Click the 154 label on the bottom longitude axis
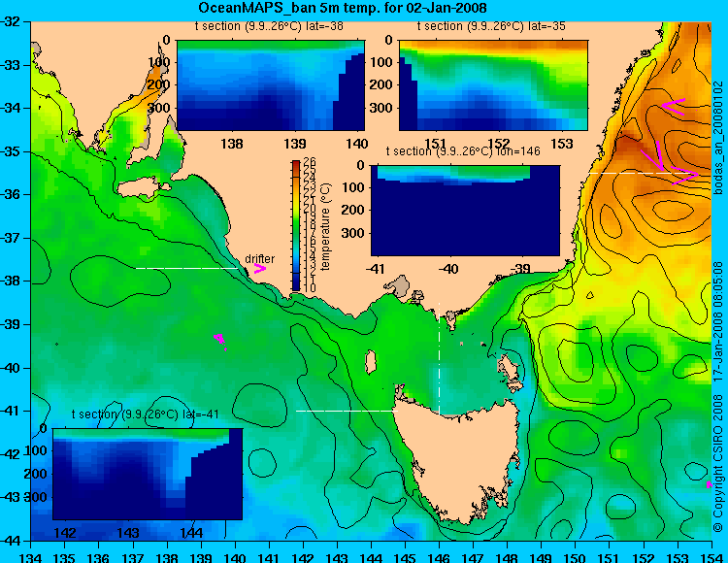Screen dimensions: 728x563 tap(711, 557)
